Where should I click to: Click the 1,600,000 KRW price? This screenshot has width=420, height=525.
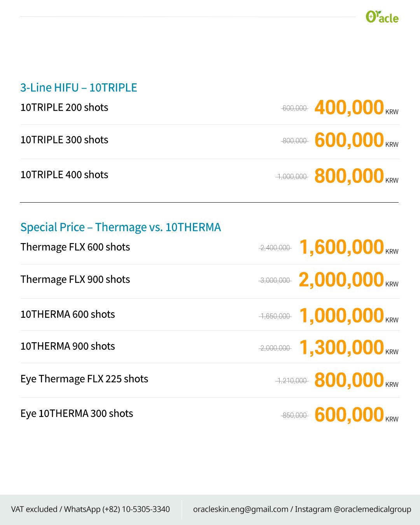click(x=349, y=247)
